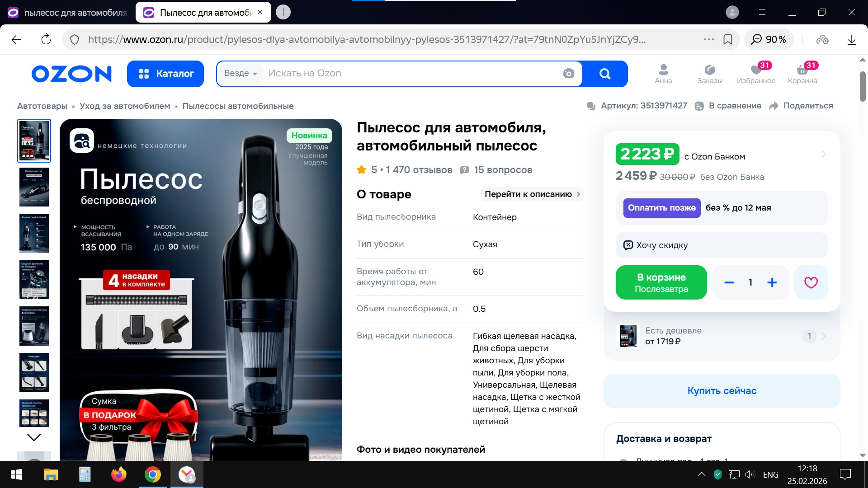Screen dimensions: 868x488
Task: Click the blue magnifier search button
Action: (x=604, y=74)
